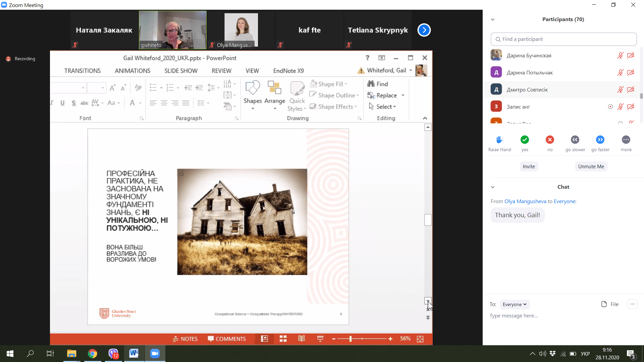Click the red no reaction icon
The height and width of the screenshot is (362, 644).
click(550, 140)
